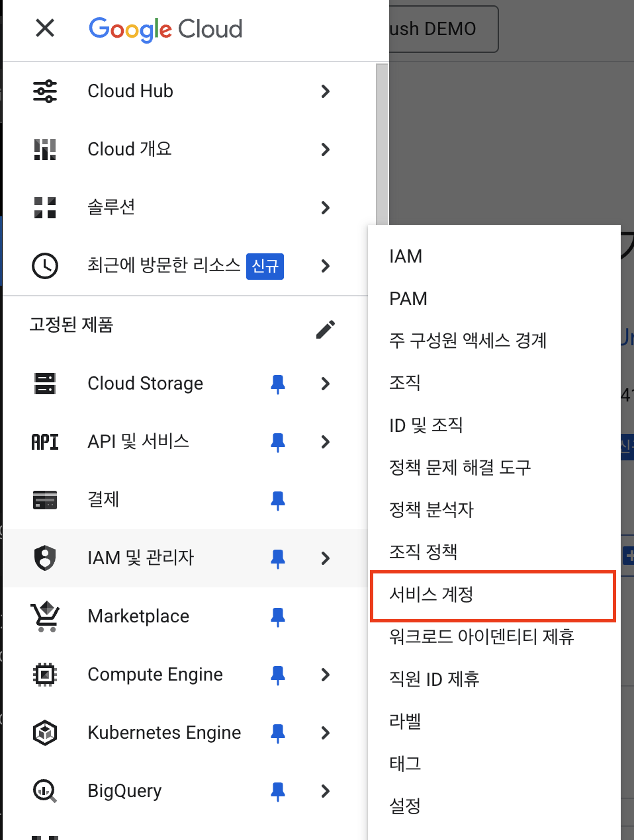Click the clock icon for recently visited resources

click(45, 266)
